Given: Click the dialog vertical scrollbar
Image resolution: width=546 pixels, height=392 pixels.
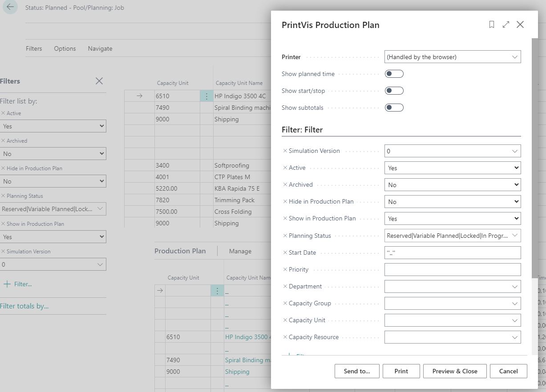Looking at the screenshot, I should tap(534, 156).
